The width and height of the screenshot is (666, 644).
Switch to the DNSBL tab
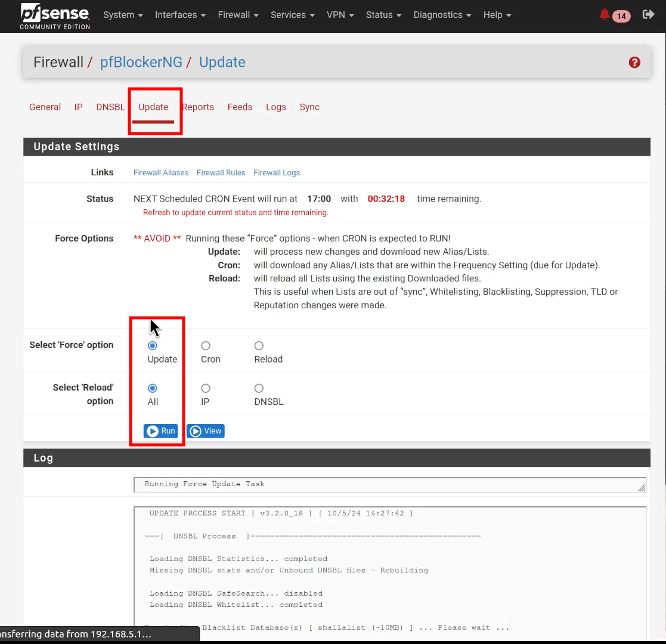[x=110, y=107]
